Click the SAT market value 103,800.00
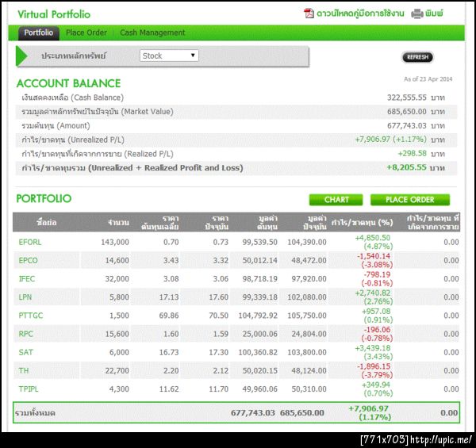Image resolution: width=476 pixels, height=448 pixels. 307,352
